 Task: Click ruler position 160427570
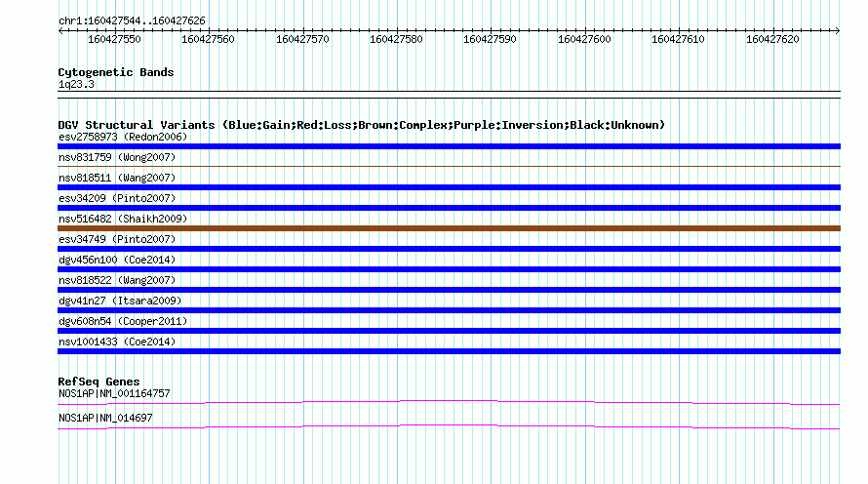pos(302,39)
